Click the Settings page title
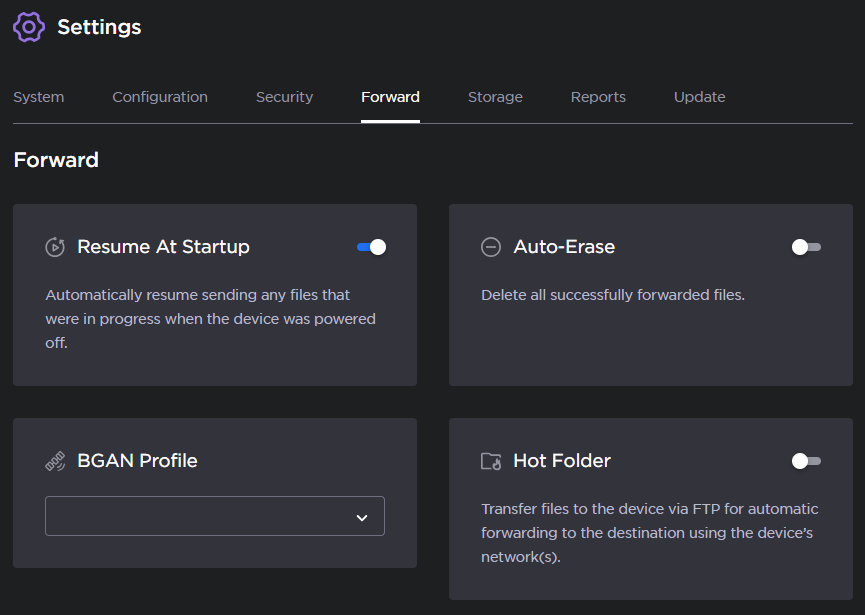The height and width of the screenshot is (615, 865). coord(99,27)
